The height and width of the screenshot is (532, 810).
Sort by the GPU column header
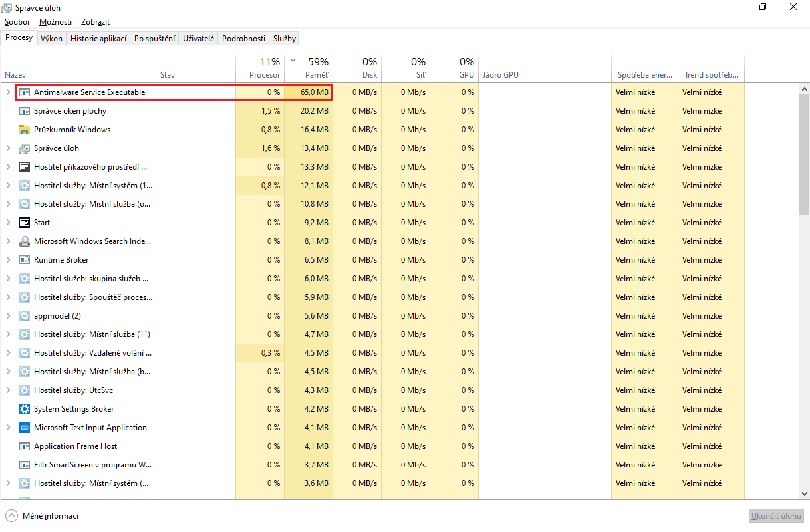point(454,68)
